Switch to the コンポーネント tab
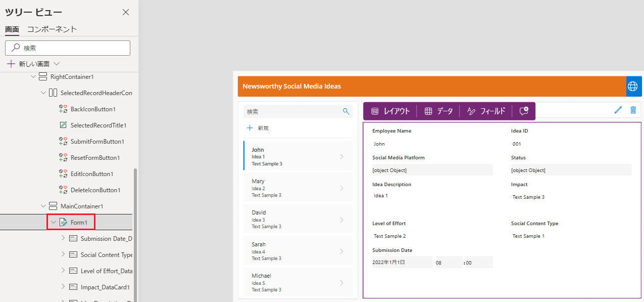The image size is (644, 302). click(52, 29)
